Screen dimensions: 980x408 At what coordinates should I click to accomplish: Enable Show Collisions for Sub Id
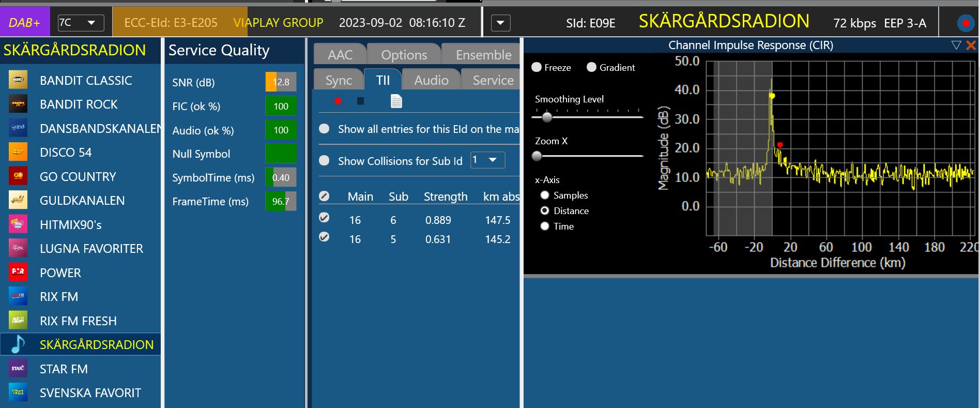pos(324,161)
